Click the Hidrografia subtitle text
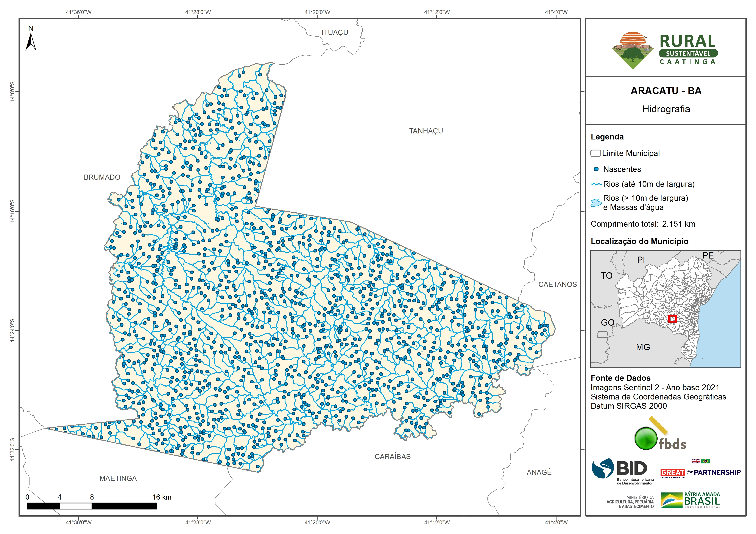Image resolution: width=756 pixels, height=534 pixels. pyautogui.click(x=666, y=109)
